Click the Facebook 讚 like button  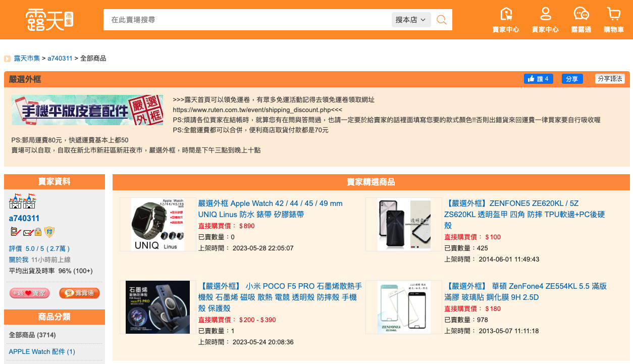click(x=538, y=79)
